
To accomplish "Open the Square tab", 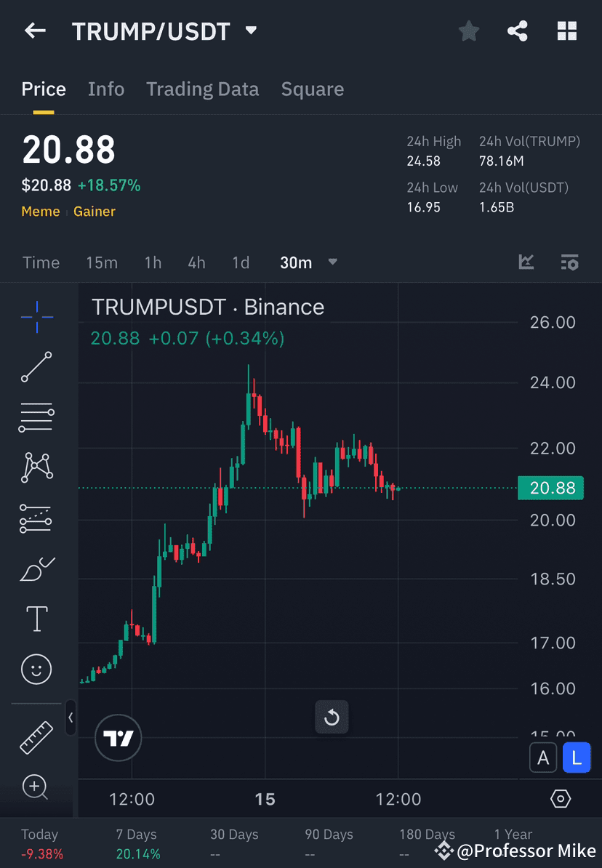I will point(312,89).
